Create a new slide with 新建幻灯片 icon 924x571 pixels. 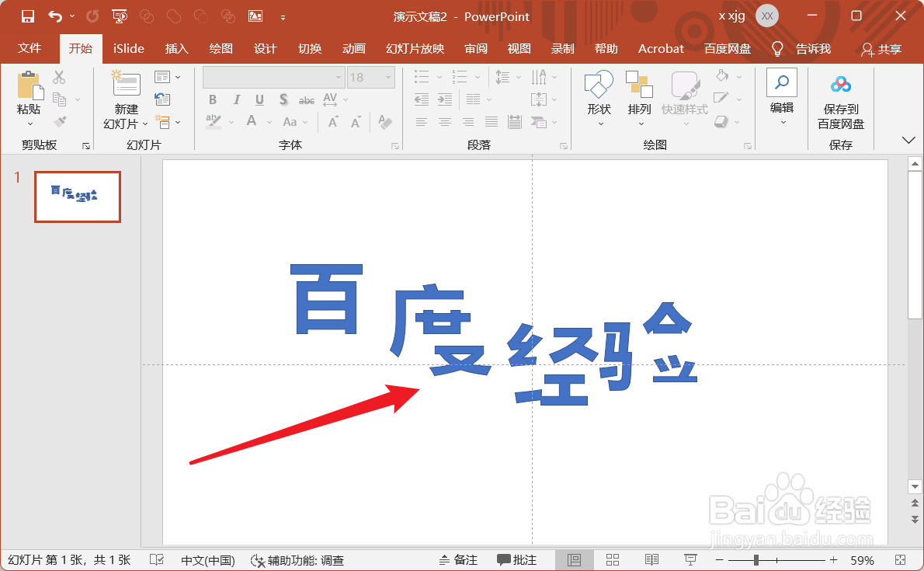126,84
